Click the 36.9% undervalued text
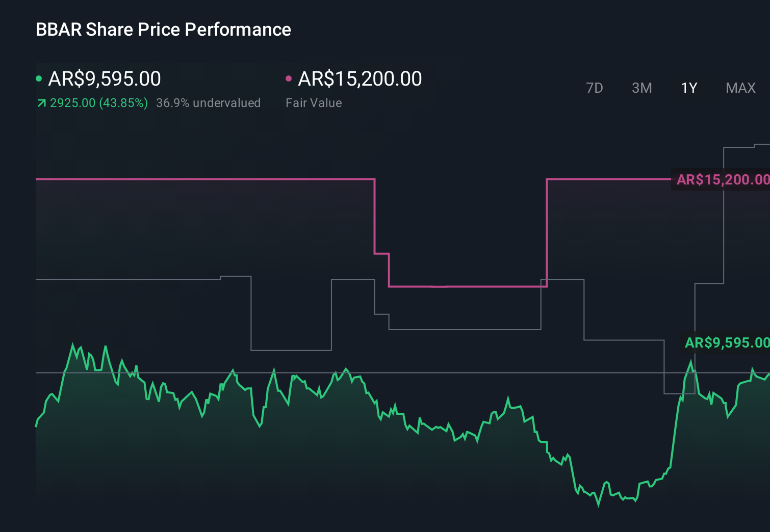 coord(208,103)
